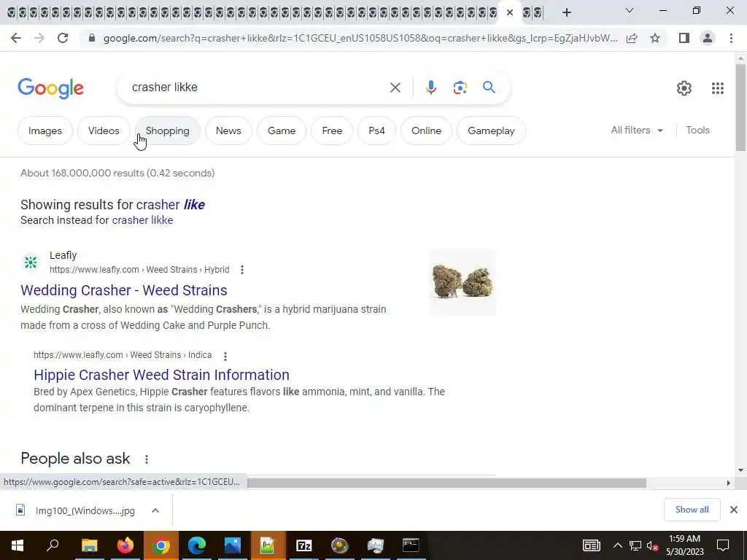Click the search box with crasher likke
Viewport: 747px width, 560px height.
click(x=258, y=87)
